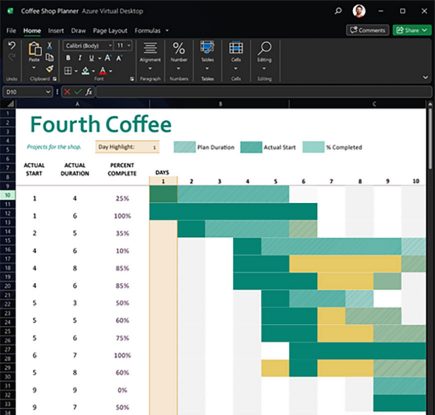The height and width of the screenshot is (415, 435).
Task: Open the font size dropdown
Action: click(x=129, y=45)
